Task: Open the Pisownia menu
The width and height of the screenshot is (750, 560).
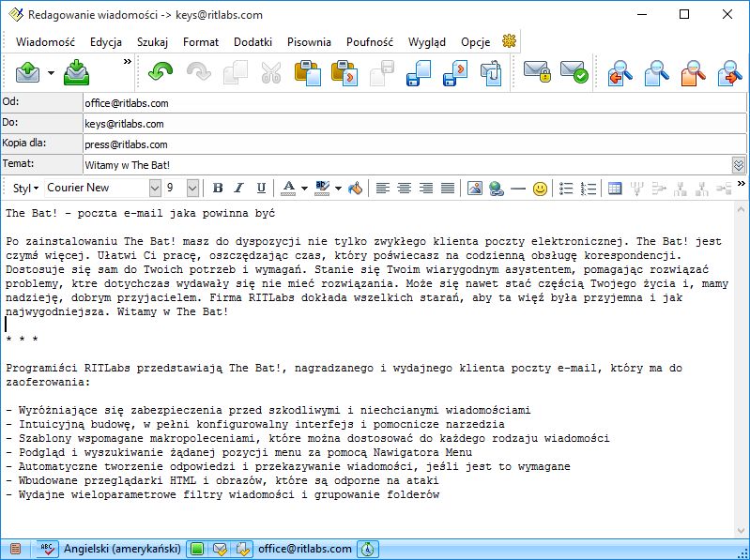Action: (309, 42)
